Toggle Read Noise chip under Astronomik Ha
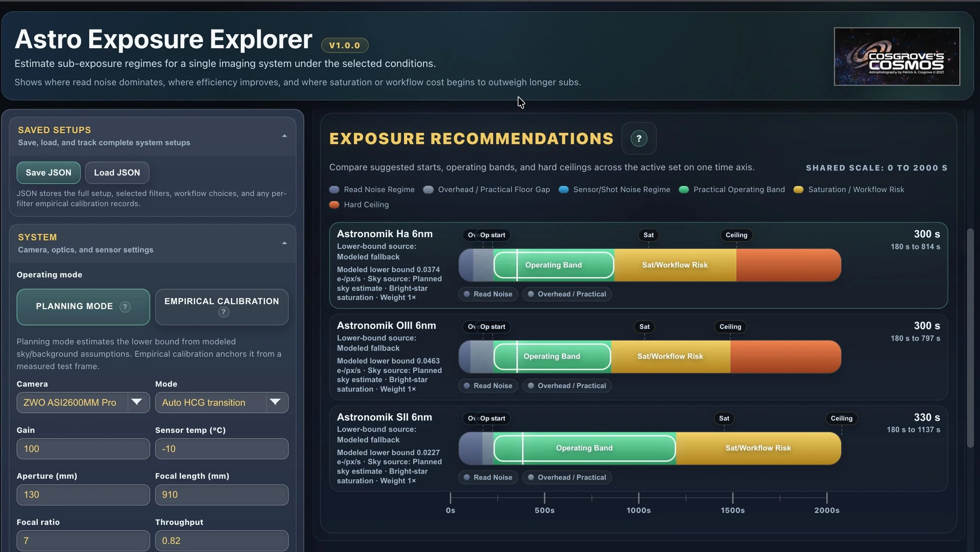980x552 pixels. click(488, 294)
